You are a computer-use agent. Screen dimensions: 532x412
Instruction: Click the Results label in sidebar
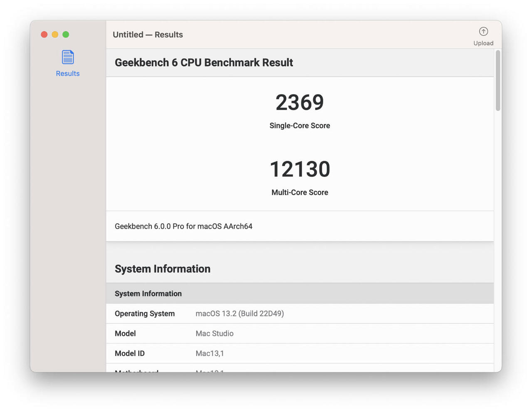click(68, 74)
